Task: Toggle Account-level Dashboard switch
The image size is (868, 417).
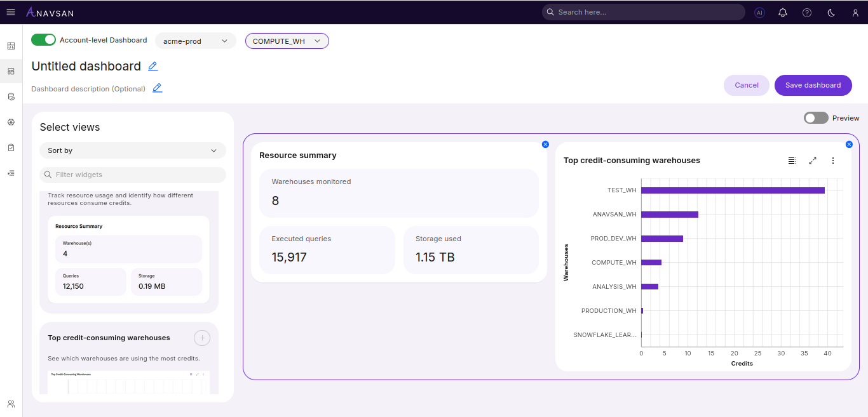Action: (x=44, y=40)
